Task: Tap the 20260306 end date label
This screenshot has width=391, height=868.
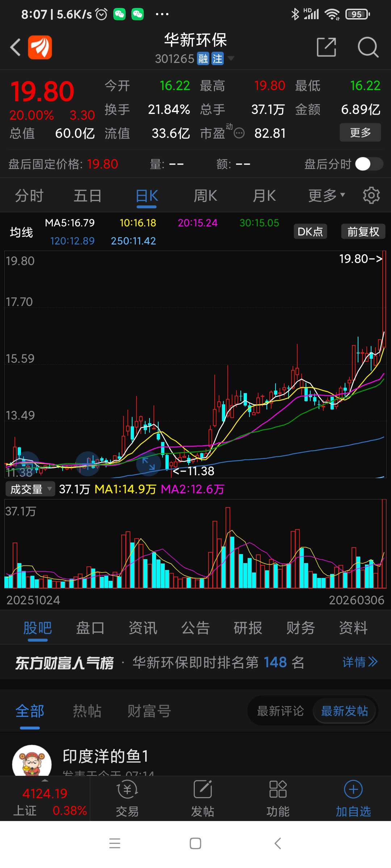Action: click(x=357, y=600)
